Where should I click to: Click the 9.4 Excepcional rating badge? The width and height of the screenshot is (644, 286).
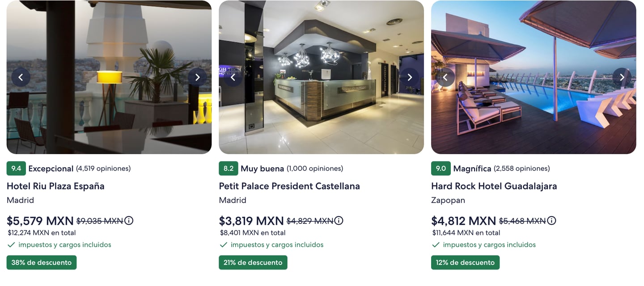(x=17, y=168)
